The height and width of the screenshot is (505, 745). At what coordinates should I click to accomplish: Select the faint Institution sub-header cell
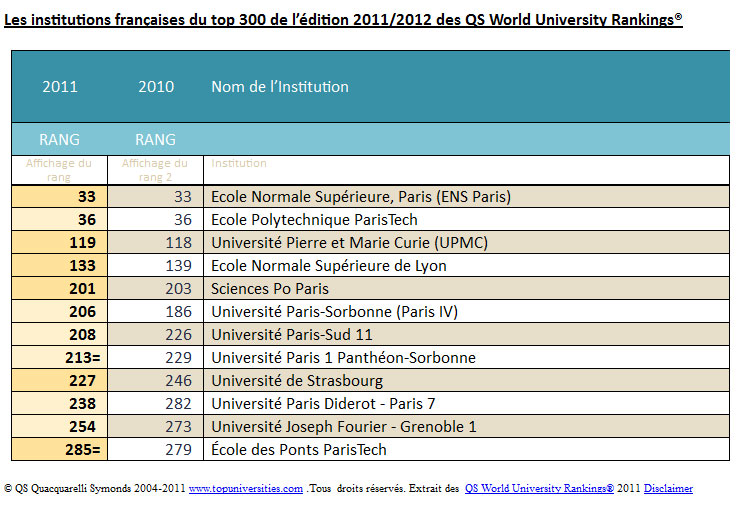[466, 170]
